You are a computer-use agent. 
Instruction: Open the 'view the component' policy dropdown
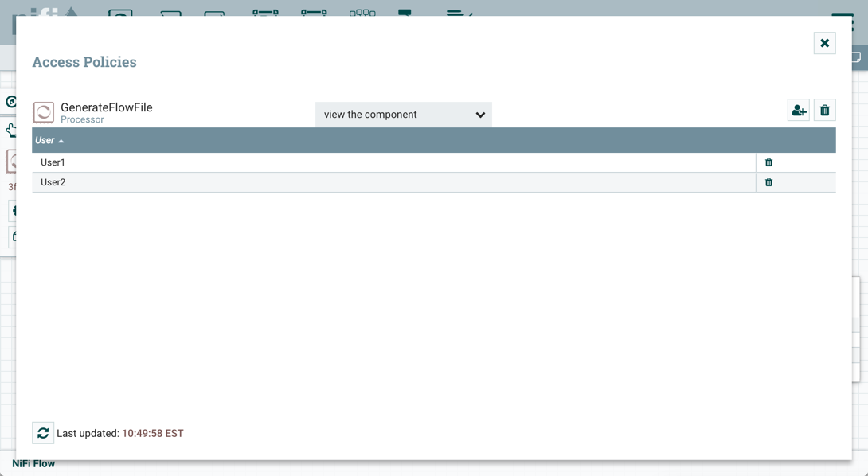click(403, 115)
